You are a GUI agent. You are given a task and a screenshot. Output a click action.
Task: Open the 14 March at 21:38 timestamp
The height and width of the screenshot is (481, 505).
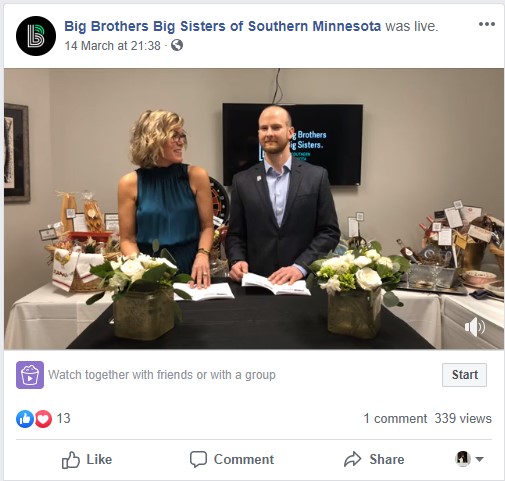113,46
